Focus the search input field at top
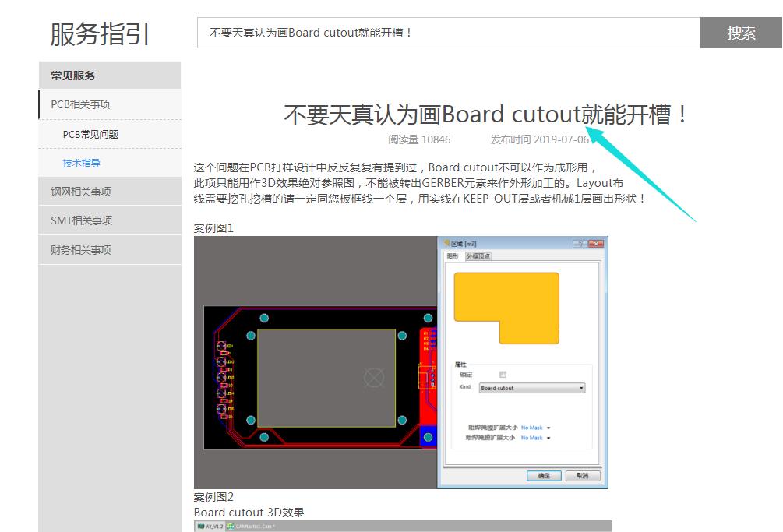 tap(448, 33)
